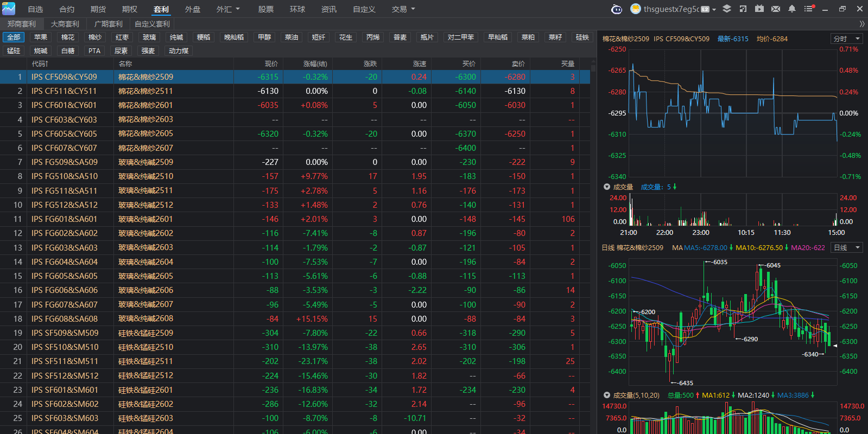Click the stacked layers icon in title bar
The width and height of the screenshot is (868, 434).
click(x=727, y=9)
